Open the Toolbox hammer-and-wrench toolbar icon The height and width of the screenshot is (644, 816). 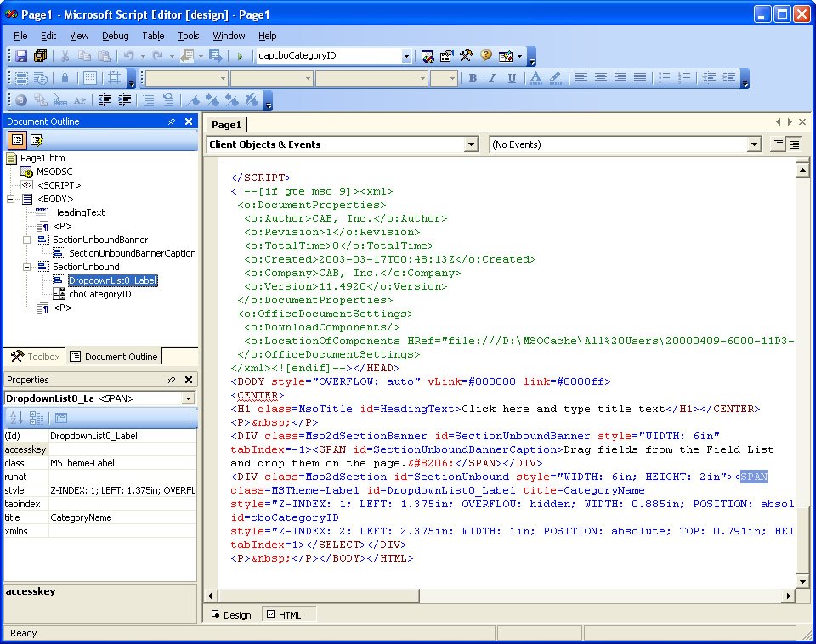[466, 56]
